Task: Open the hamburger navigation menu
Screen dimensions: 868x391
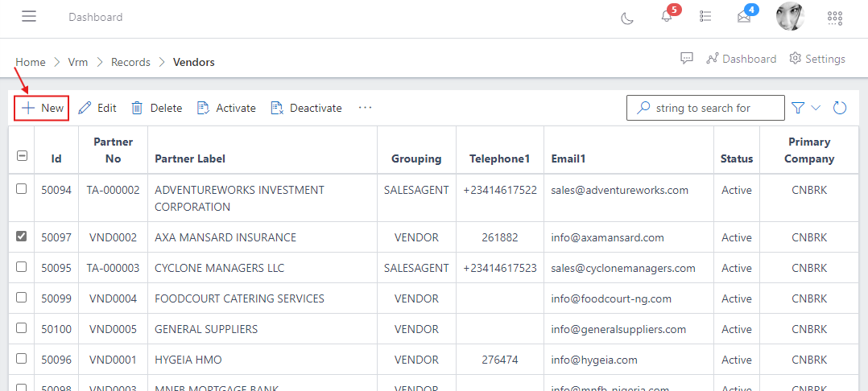Action: (x=29, y=17)
